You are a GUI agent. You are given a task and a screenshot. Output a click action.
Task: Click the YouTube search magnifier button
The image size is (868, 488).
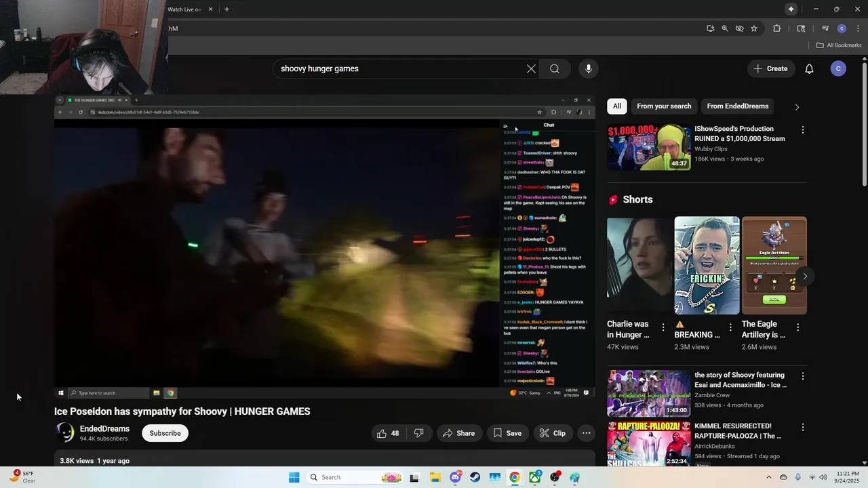pyautogui.click(x=555, y=68)
